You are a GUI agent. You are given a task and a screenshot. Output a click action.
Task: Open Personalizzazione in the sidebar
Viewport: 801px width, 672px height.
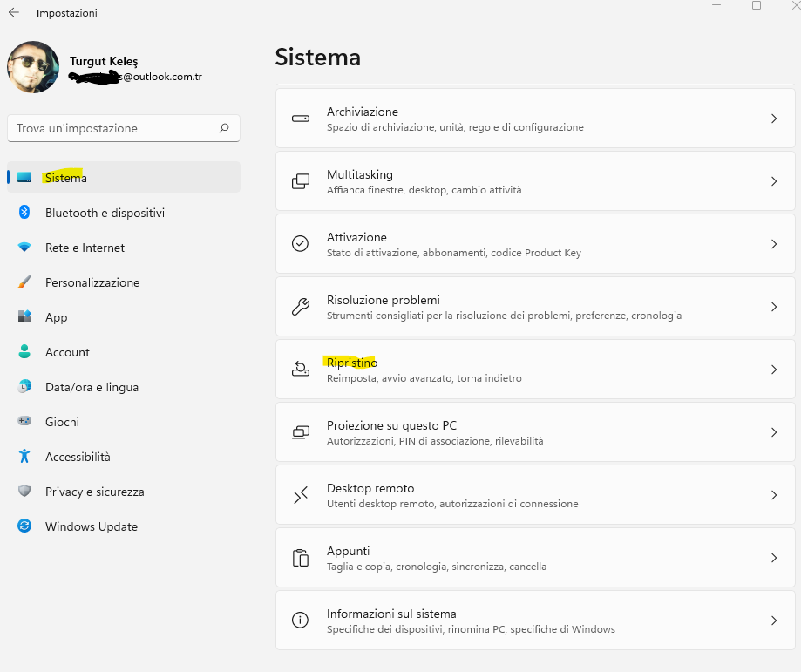pos(92,282)
